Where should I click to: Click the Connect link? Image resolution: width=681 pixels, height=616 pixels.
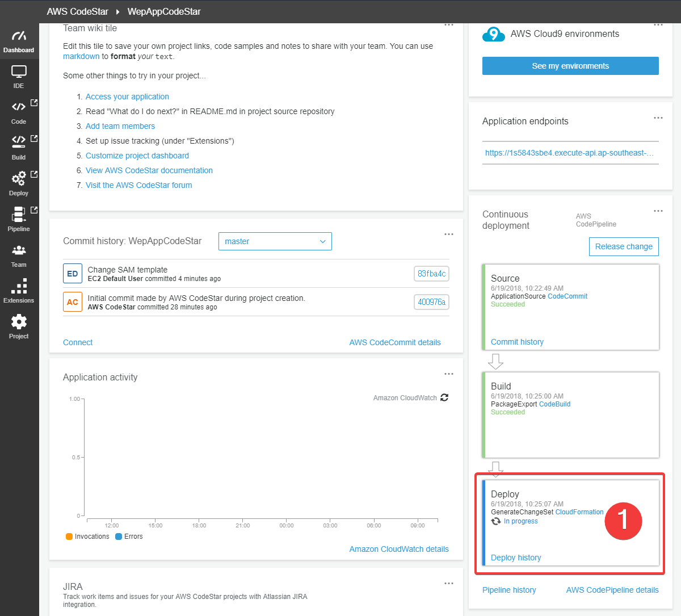[x=78, y=342]
